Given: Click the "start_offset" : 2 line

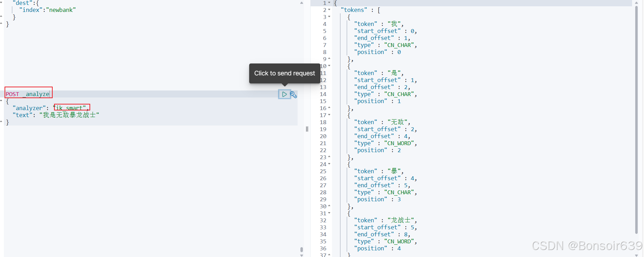Looking at the screenshot, I should [x=385, y=129].
